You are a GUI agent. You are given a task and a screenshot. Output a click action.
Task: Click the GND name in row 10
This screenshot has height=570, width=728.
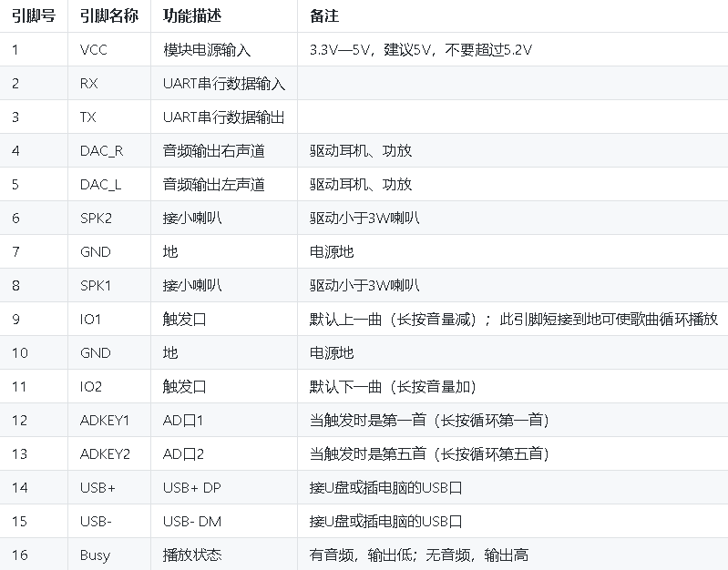point(95,352)
